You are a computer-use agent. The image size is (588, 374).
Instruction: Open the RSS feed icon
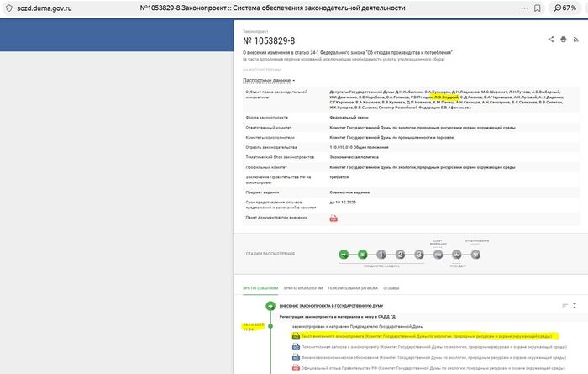click(x=575, y=40)
